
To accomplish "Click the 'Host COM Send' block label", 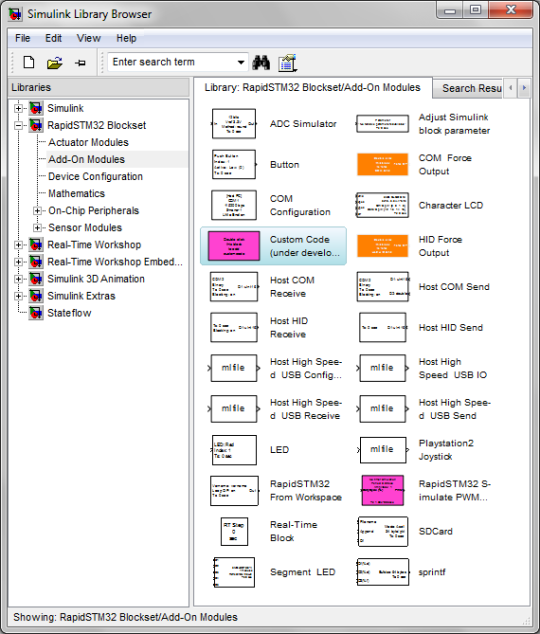I will click(x=454, y=287).
